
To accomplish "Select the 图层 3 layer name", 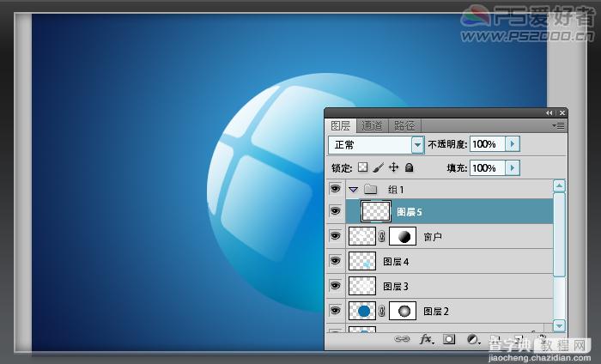I will (396, 286).
